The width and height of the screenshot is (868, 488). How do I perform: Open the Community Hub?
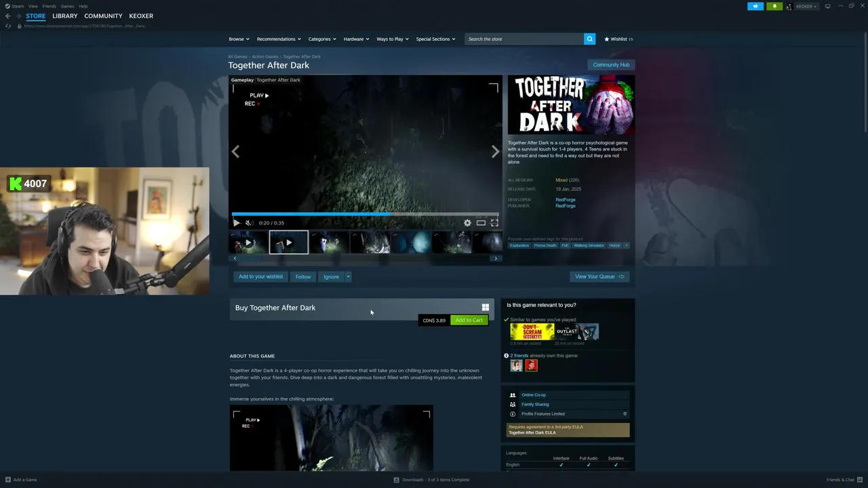tap(611, 65)
